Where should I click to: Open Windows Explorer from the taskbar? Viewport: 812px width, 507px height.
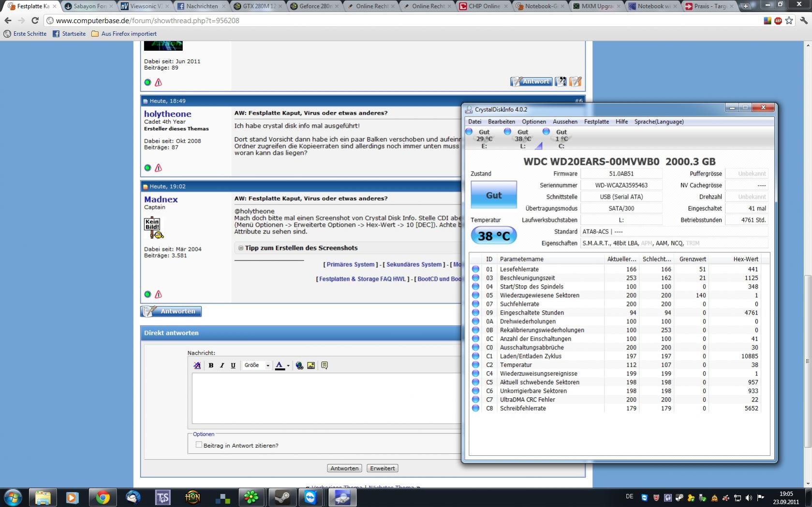tap(43, 497)
